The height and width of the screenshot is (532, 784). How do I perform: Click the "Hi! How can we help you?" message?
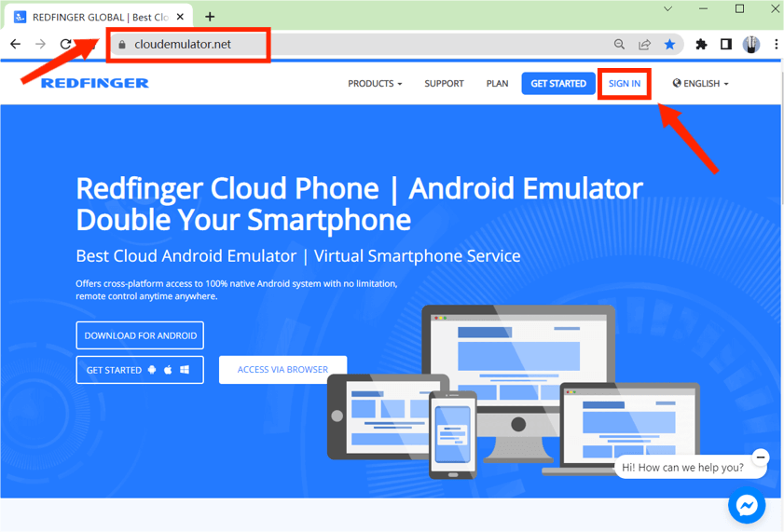pos(682,468)
